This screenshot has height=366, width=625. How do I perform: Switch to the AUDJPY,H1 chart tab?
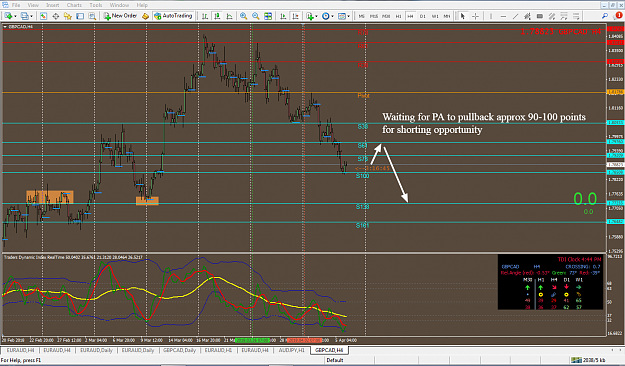291,350
